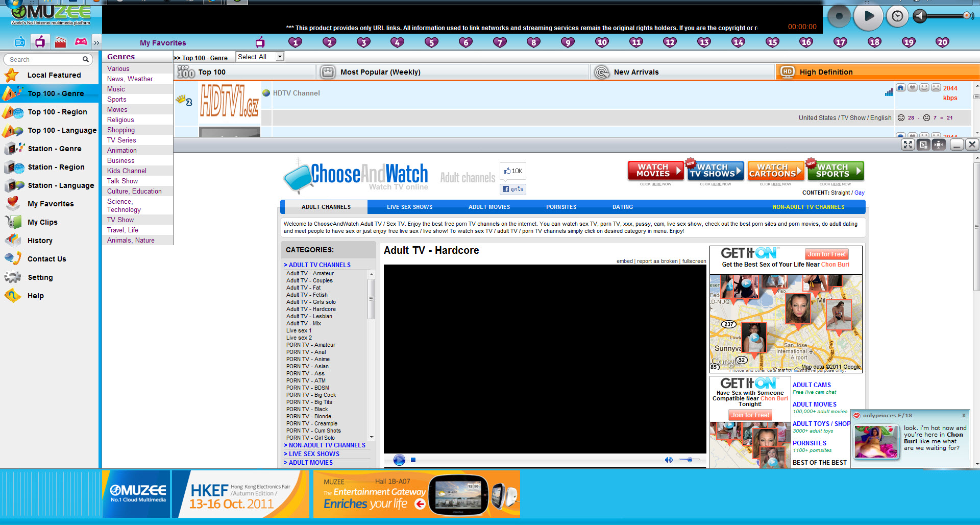
Task: Click the center-arrows icon in browser bar
Action: [939, 145]
